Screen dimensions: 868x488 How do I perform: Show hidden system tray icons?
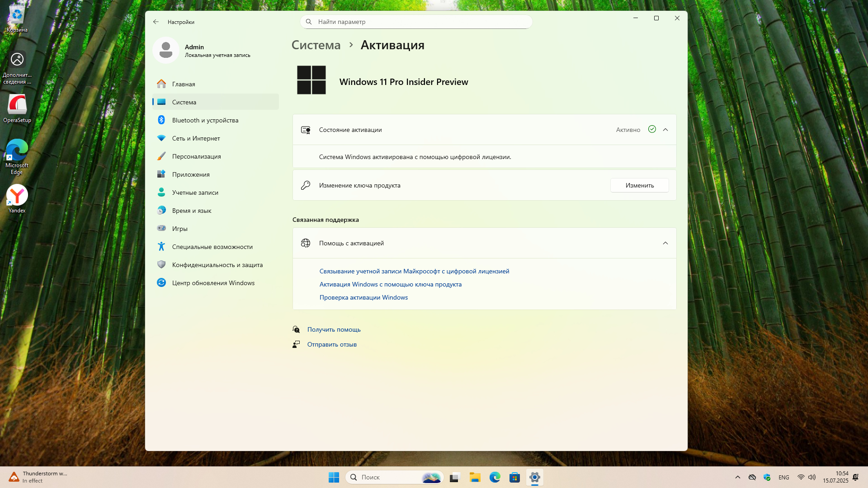pyautogui.click(x=737, y=477)
